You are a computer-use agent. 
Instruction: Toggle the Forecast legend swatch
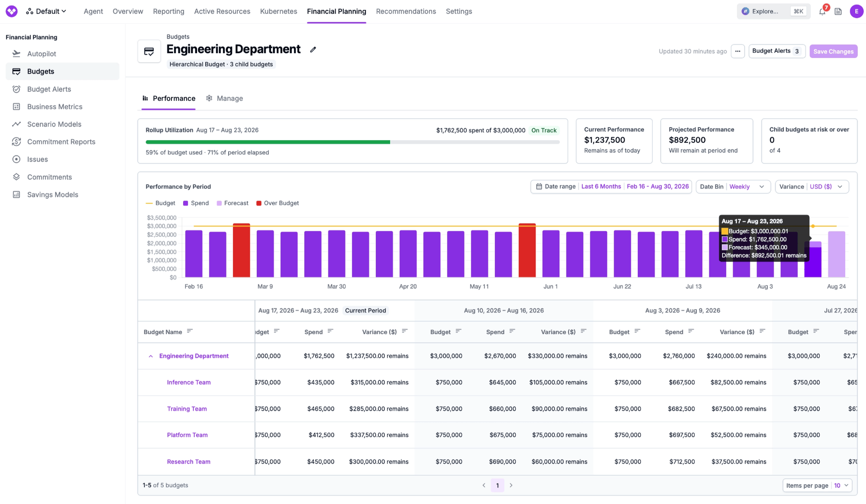click(219, 203)
